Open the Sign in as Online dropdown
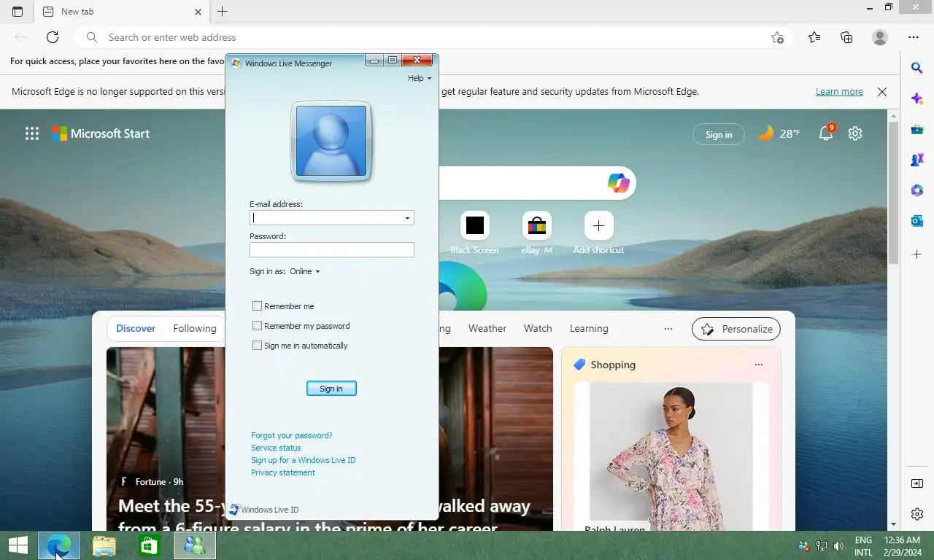The height and width of the screenshot is (560, 934). click(305, 271)
